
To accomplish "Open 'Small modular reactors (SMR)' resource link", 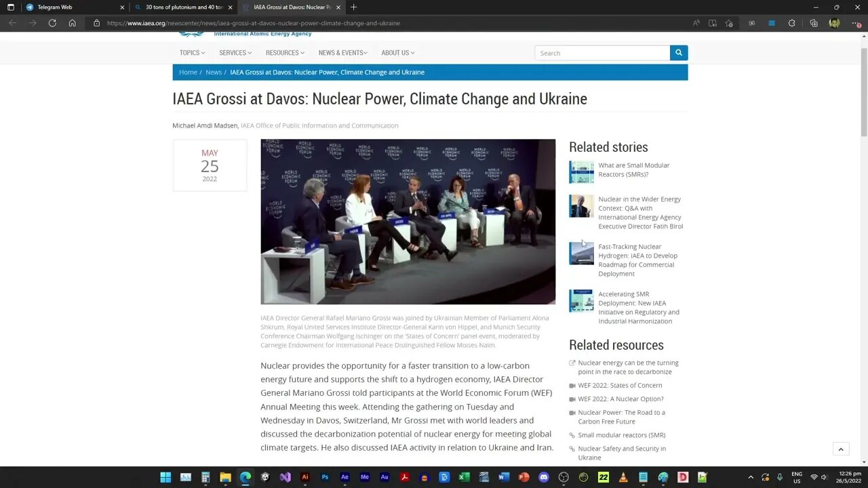I will coord(621,435).
